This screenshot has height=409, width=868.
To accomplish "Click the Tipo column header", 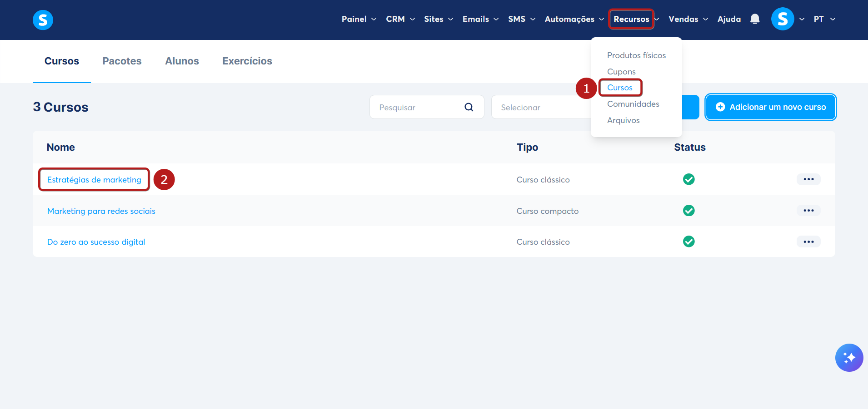I will 527,147.
